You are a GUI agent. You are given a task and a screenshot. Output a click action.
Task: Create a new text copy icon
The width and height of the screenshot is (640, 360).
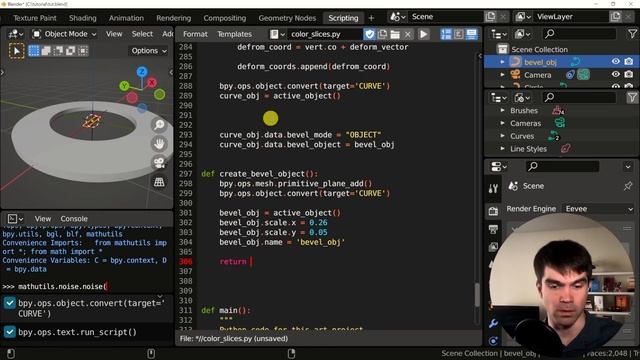coord(382,34)
